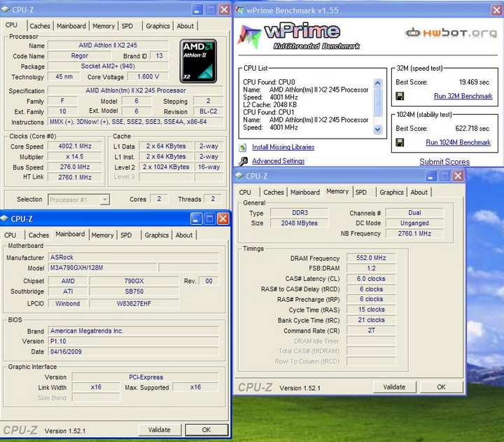Select About tab in Memory window
The width and height of the screenshot is (504, 442).
[419, 193]
